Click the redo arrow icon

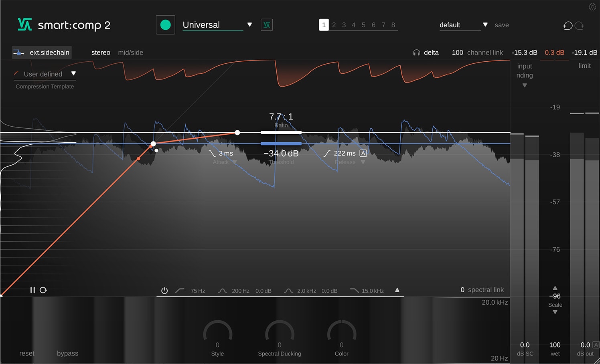[579, 25]
